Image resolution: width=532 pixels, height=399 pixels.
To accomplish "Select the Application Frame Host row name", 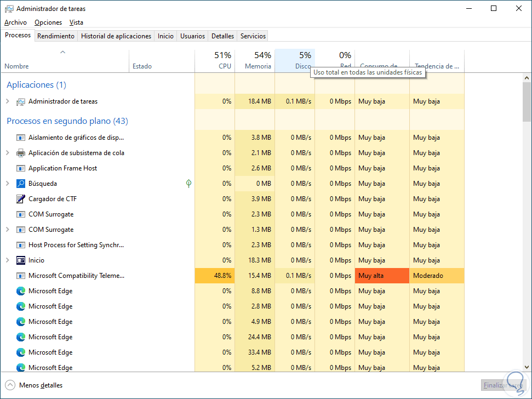I will tap(63, 168).
